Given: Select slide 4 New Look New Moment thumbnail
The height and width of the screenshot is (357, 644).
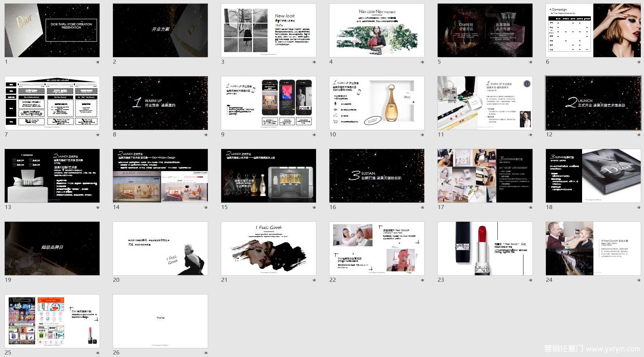Looking at the screenshot, I should coord(377,30).
